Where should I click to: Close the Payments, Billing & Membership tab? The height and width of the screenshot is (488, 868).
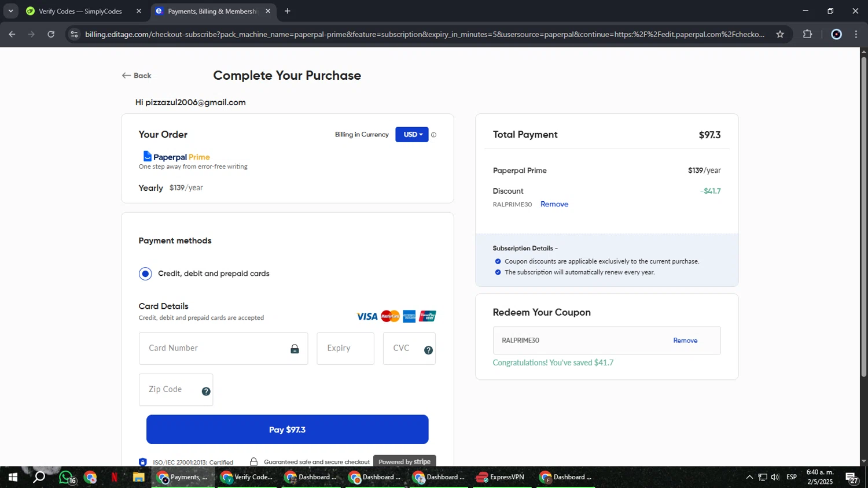click(268, 11)
